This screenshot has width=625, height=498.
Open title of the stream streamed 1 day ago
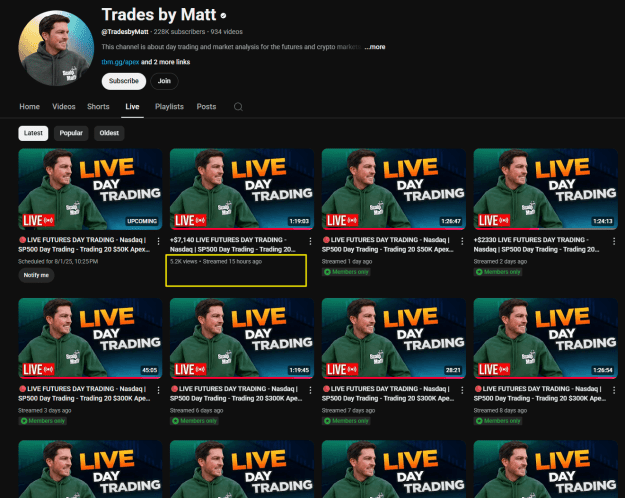pos(388,244)
